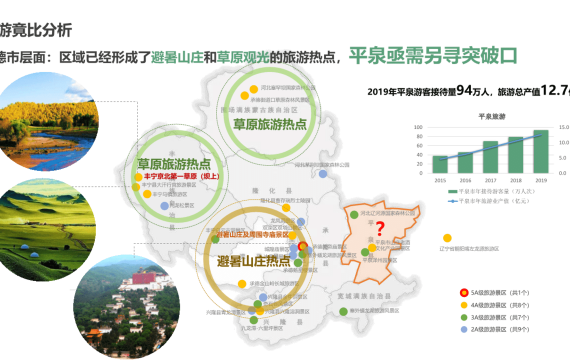This screenshot has height=360, width=570.
Task: Click the green dot beside 秦外镇龙潭旅游风景区
Action: (x=343, y=312)
